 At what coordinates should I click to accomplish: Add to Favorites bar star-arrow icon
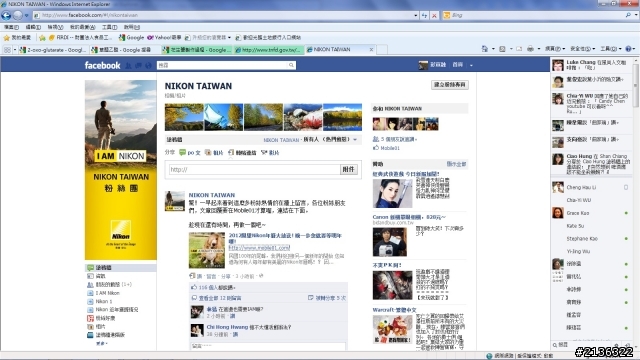[42, 38]
